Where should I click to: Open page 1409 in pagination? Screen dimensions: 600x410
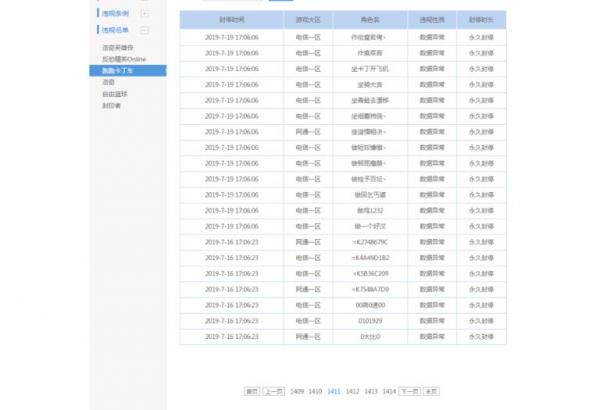coord(297,391)
